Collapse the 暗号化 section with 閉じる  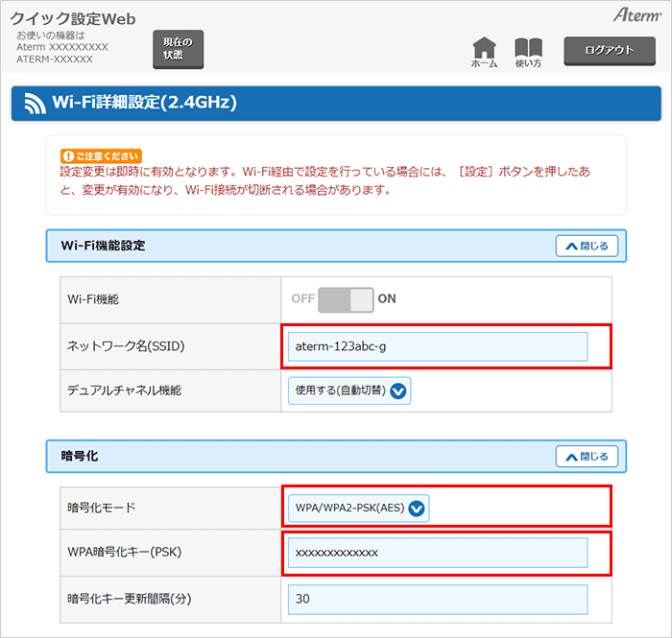[587, 457]
